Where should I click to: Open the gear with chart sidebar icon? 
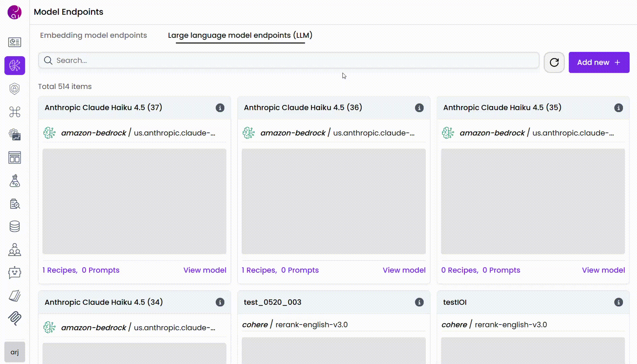coord(14,134)
